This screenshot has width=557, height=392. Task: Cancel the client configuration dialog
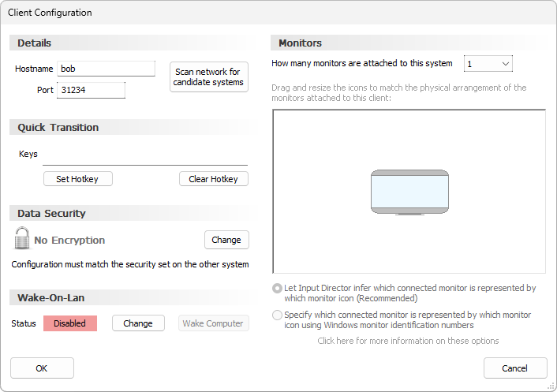[515, 368]
